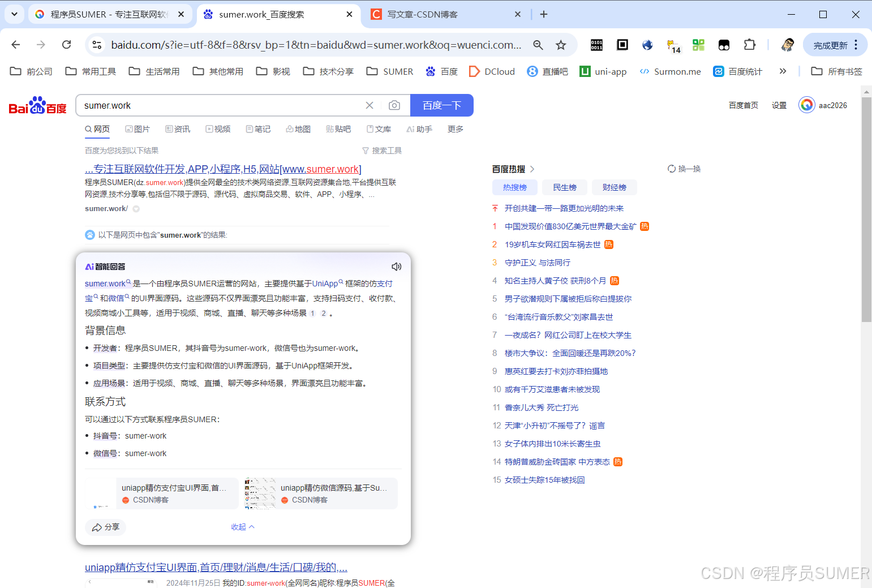
Task: Open the 常用工具 bookmark folder
Action: click(x=91, y=71)
